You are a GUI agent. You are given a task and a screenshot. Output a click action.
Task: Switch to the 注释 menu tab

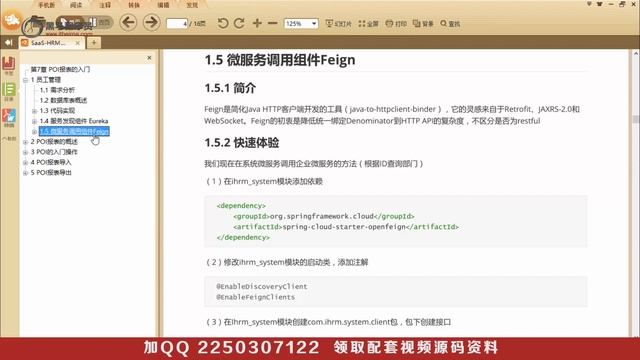click(x=105, y=5)
